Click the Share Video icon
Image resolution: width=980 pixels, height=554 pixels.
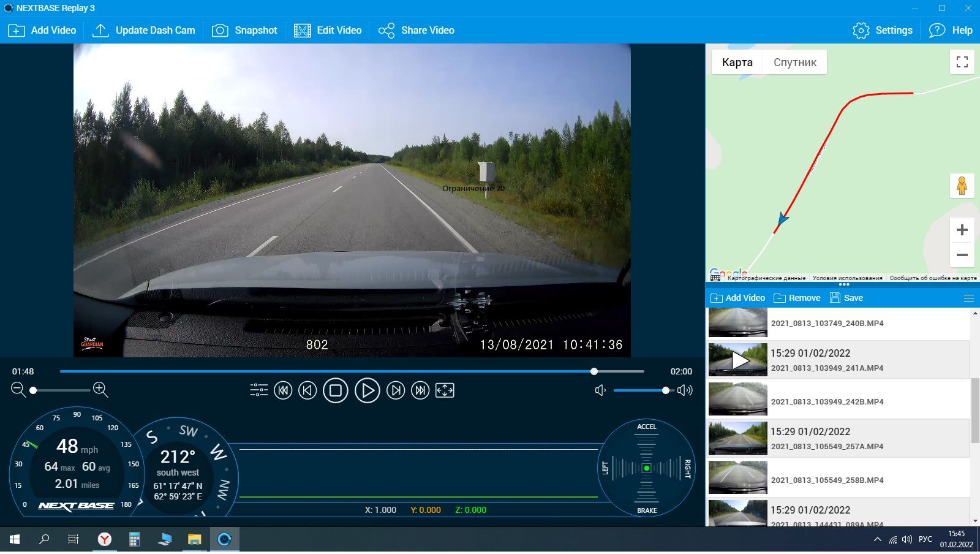386,31
